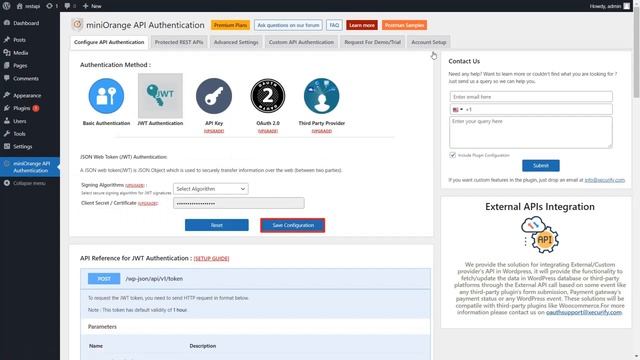Image resolution: width=640 pixels, height=360 pixels.
Task: Click the page vertical scrollbar
Action: pyautogui.click(x=636, y=53)
